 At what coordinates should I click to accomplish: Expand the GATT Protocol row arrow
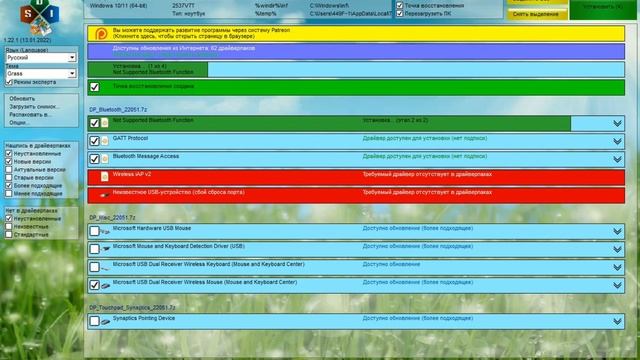(617, 141)
